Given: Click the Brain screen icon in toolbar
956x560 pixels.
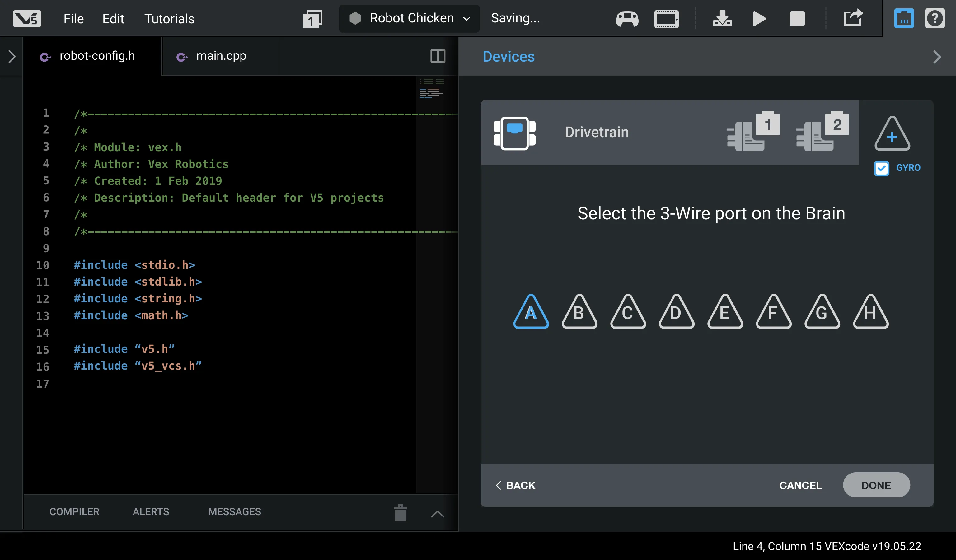Looking at the screenshot, I should [666, 19].
